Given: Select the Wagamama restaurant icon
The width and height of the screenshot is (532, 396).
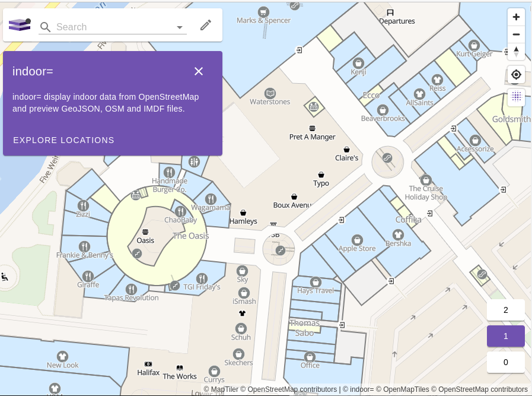Looking at the screenshot, I should [x=211, y=198].
